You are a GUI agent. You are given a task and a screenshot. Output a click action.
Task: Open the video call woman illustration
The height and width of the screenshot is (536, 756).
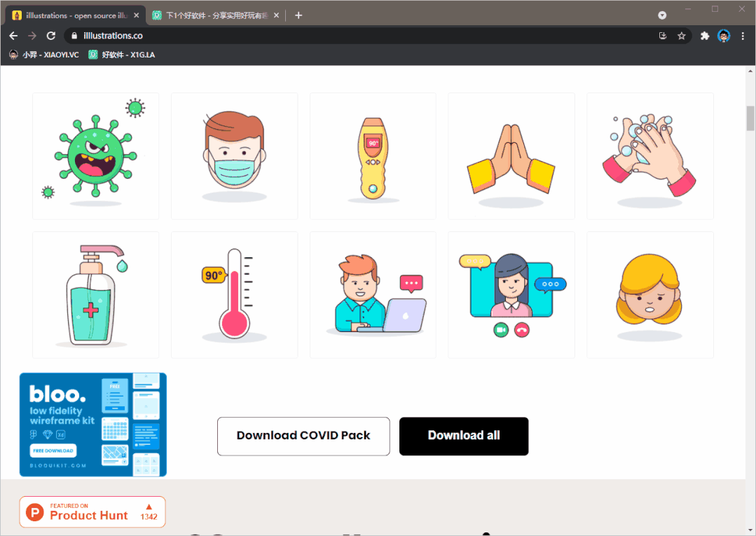pos(511,295)
